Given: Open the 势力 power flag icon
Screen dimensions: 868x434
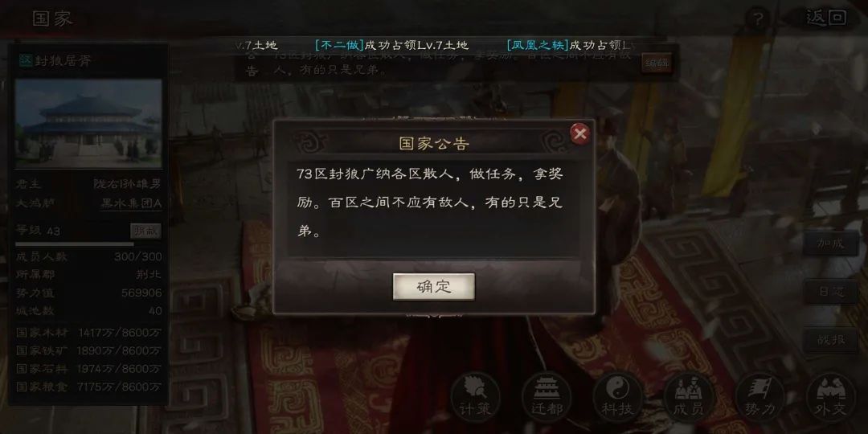Looking at the screenshot, I should coord(759,397).
